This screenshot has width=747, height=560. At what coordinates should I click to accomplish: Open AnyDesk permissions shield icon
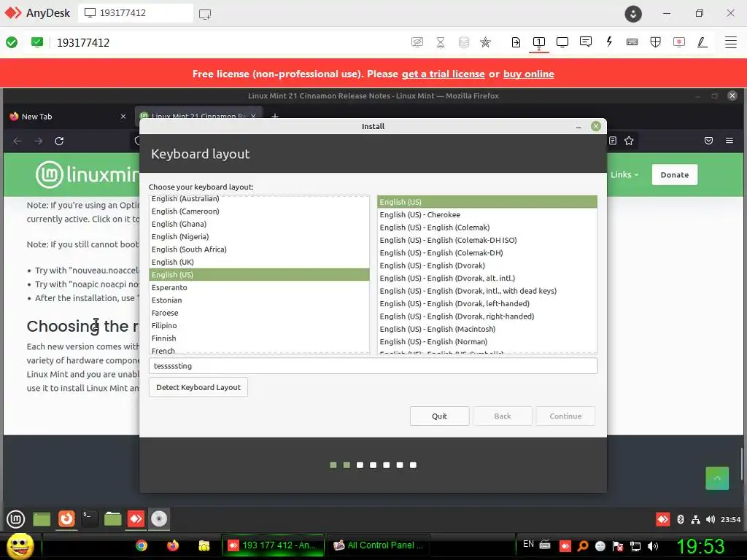(x=656, y=42)
